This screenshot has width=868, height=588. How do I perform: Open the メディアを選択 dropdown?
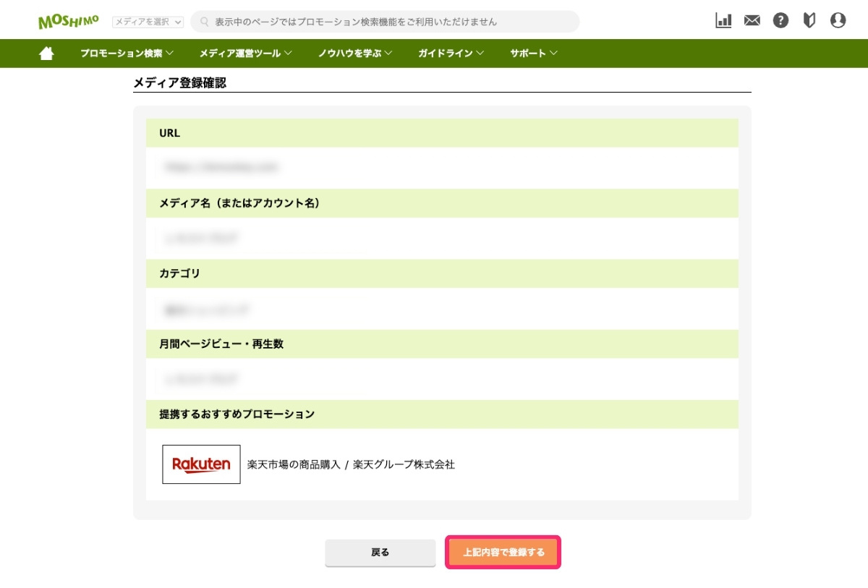tap(147, 21)
